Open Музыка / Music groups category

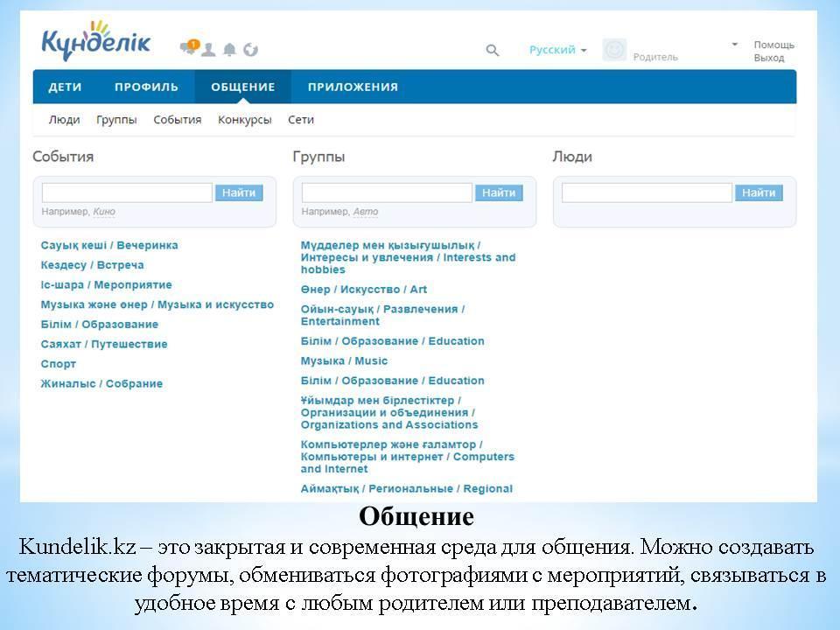pyautogui.click(x=344, y=361)
